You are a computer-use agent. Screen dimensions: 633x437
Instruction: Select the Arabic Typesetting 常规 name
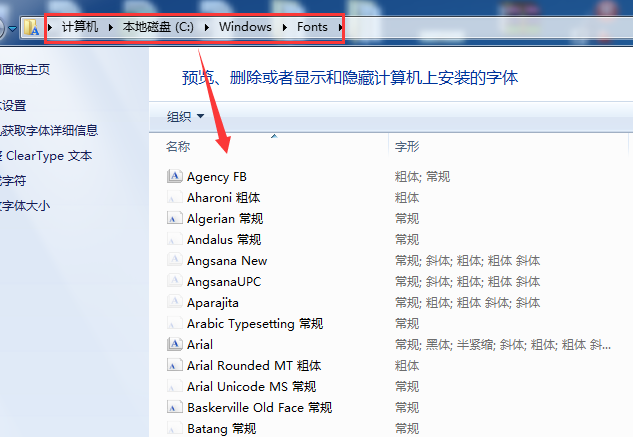point(255,324)
